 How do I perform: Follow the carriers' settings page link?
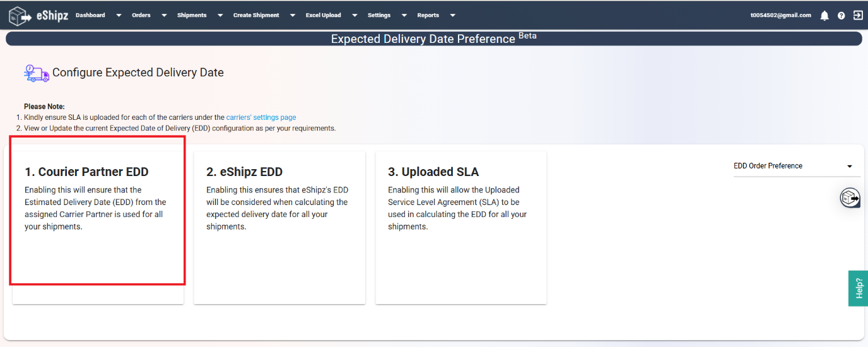tap(261, 117)
